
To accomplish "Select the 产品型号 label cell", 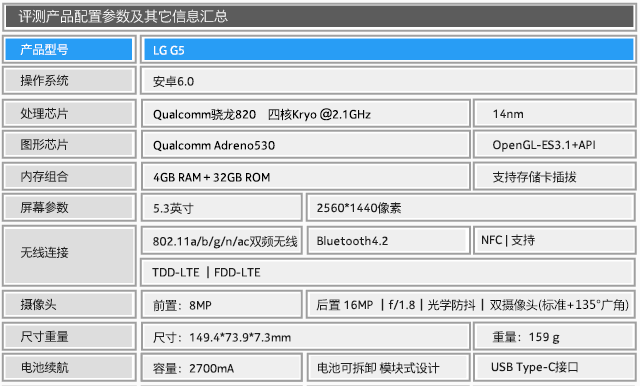I will click(x=69, y=49).
